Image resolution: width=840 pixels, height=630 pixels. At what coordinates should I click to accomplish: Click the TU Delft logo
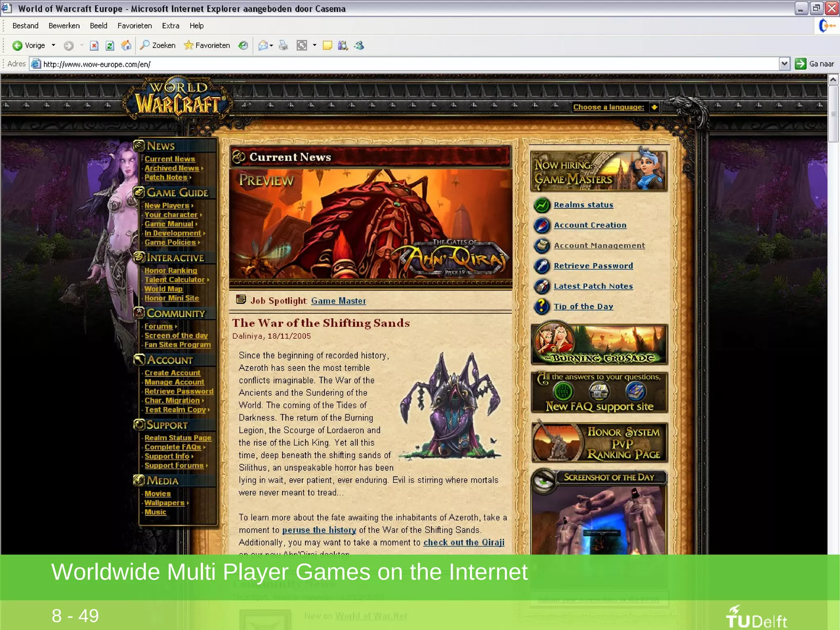point(756,617)
